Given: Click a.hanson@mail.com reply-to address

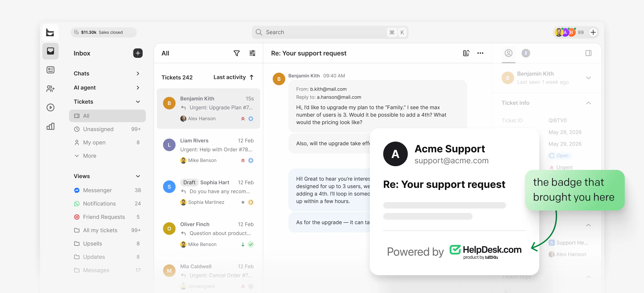Looking at the screenshot, I should (339, 97).
